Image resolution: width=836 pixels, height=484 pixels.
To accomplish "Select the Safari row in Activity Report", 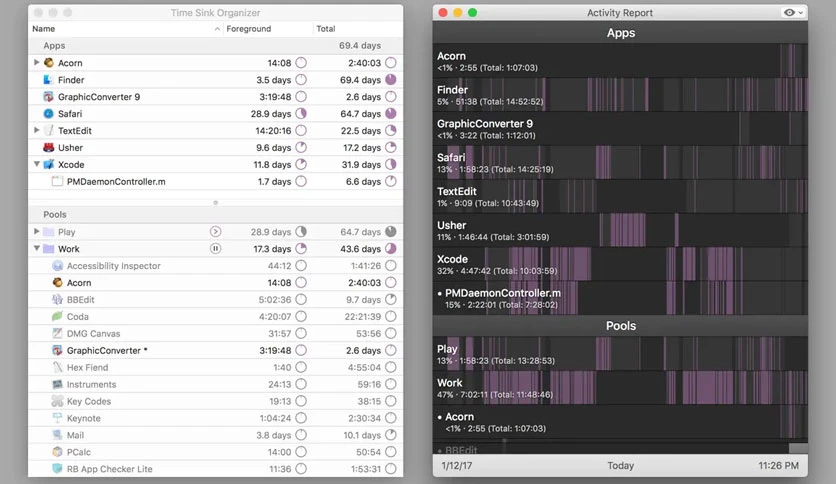I will [620, 162].
